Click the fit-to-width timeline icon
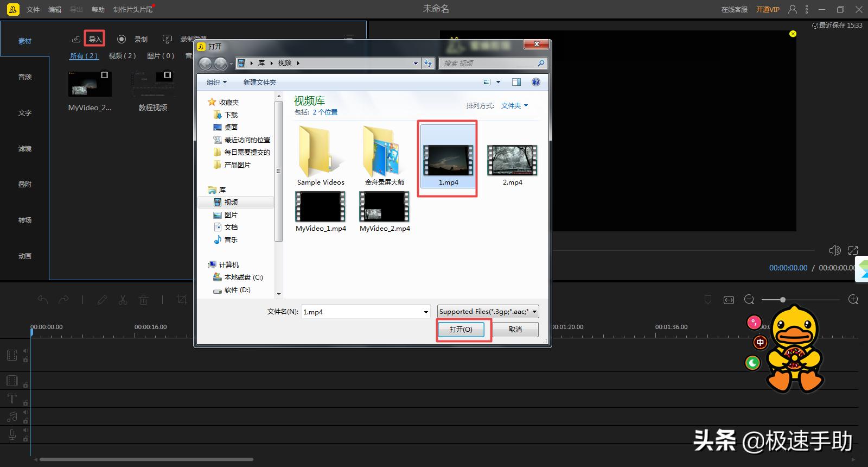Screen dimensions: 868x467 click(729, 300)
